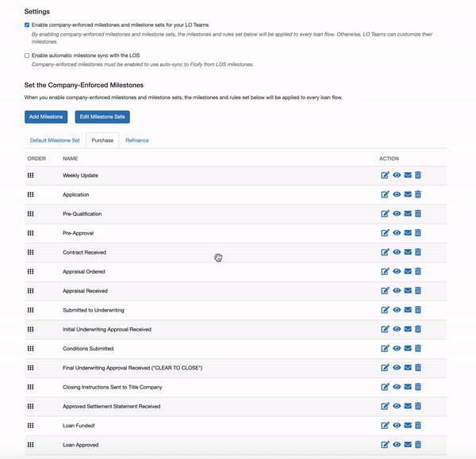
Task: Open email settings for Pre-Qualification milestone
Action: 408,214
